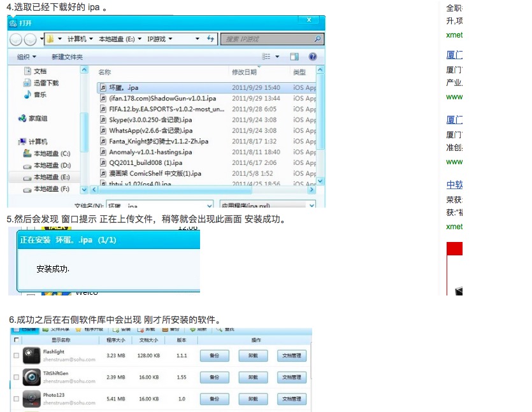Viewport: 532px width, 412px height.
Task: Sort apps by the 显示名称 column header
Action: pyautogui.click(x=61, y=340)
